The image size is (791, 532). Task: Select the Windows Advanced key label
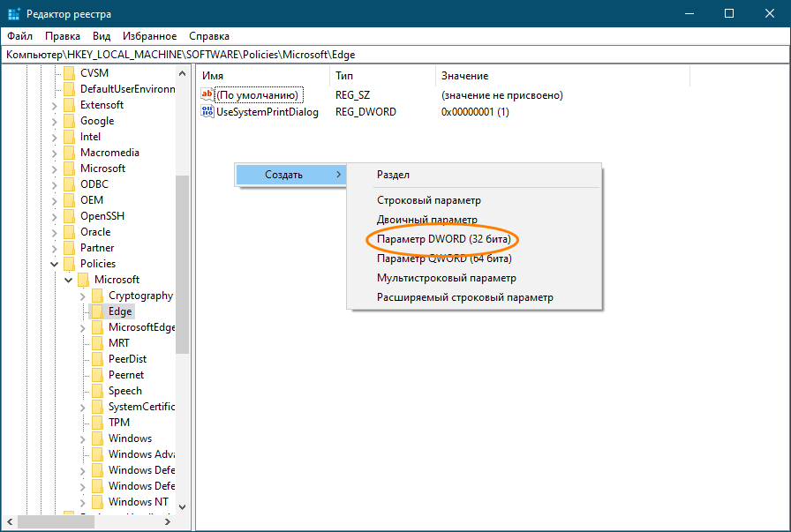coord(142,454)
